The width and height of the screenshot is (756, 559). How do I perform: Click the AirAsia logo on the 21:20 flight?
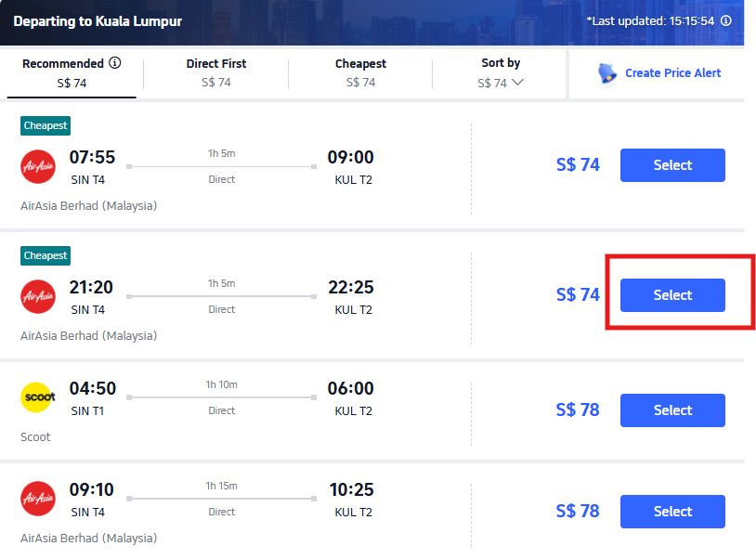pos(38,296)
